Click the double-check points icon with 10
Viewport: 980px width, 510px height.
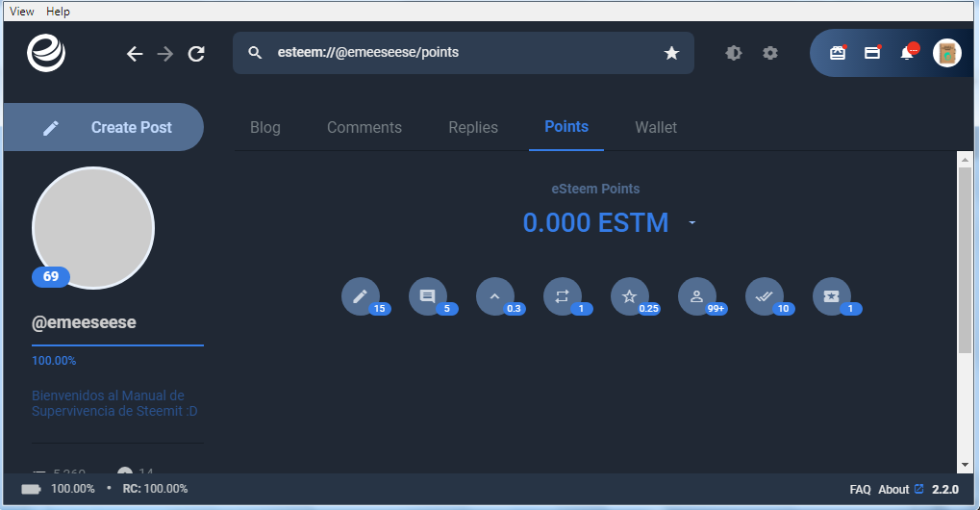point(765,296)
